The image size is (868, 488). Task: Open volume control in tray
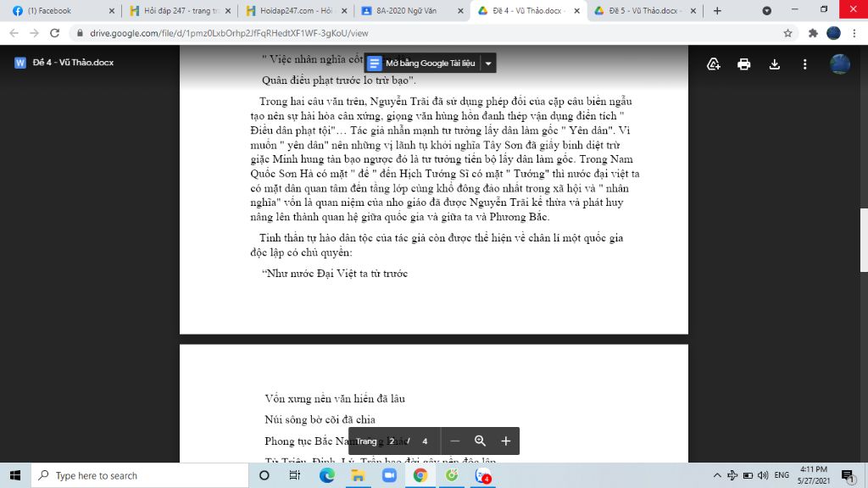click(763, 475)
